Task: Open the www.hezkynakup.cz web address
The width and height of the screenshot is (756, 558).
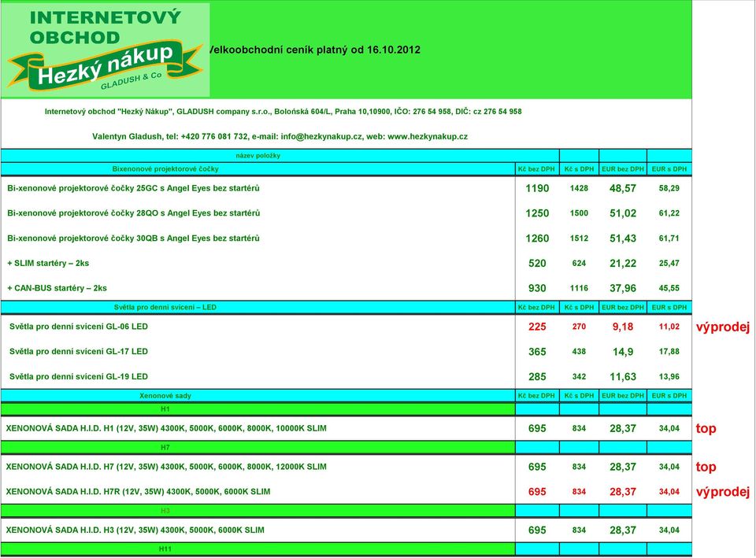Action: click(x=428, y=136)
